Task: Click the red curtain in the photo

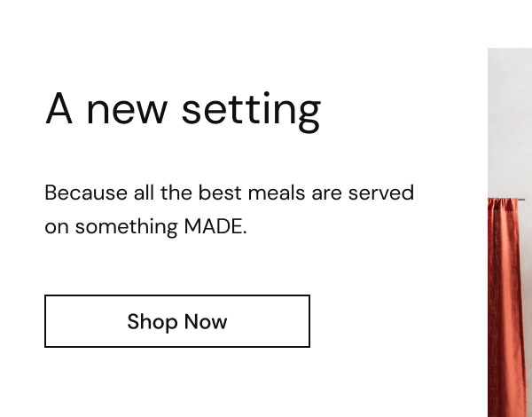Action: [505, 307]
